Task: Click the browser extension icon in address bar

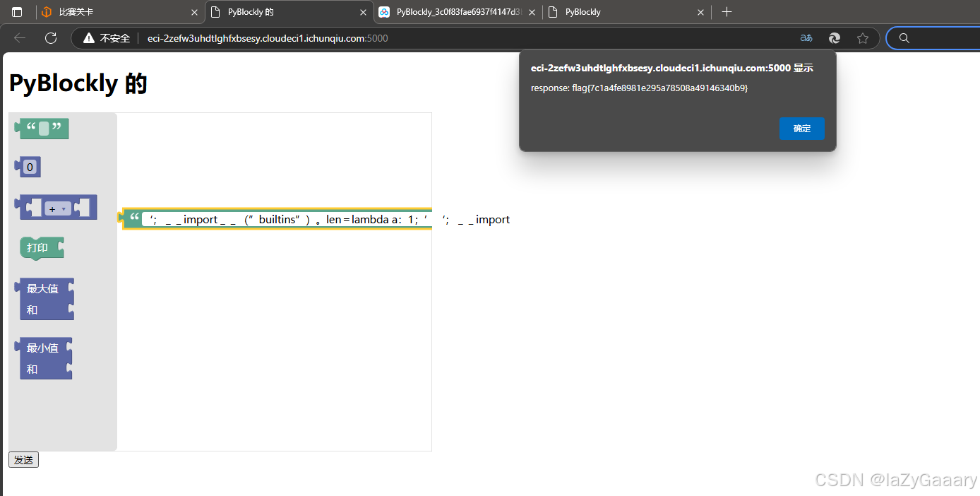Action: 835,38
